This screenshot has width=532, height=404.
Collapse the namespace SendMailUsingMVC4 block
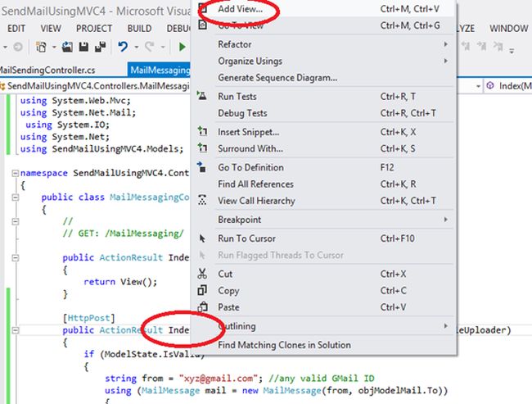pyautogui.click(x=16, y=173)
